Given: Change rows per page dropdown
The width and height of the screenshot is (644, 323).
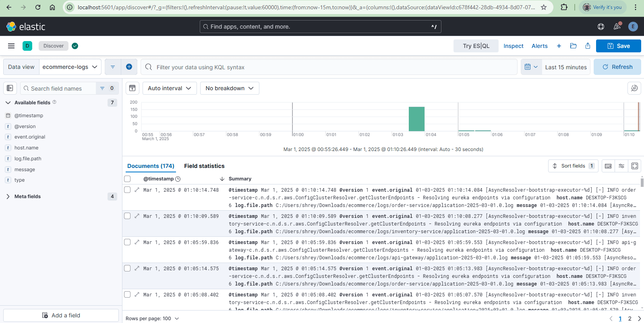Looking at the screenshot, I should coord(152,318).
